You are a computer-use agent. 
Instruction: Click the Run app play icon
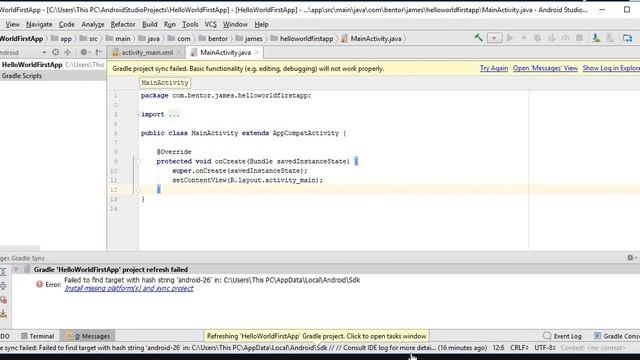pyautogui.click(x=510, y=38)
